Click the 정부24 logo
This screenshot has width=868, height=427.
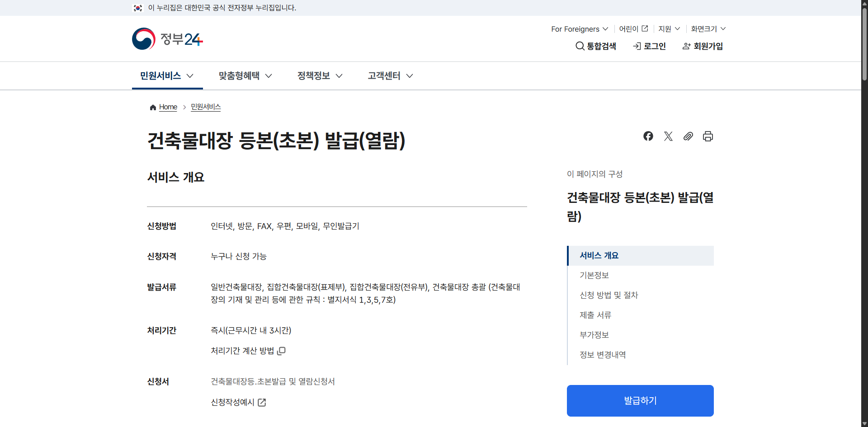click(167, 39)
